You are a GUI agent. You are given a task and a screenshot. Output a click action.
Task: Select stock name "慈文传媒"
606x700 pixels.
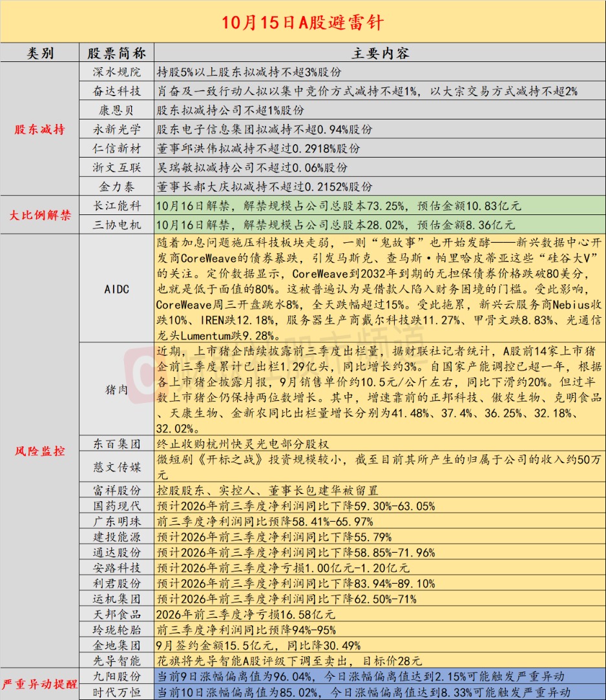[116, 467]
